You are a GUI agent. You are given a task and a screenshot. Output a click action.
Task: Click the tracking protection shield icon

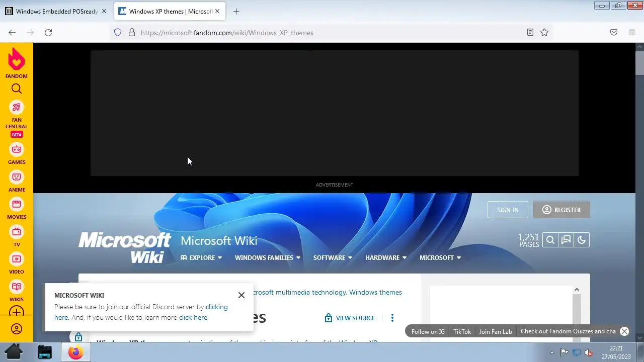(118, 32)
